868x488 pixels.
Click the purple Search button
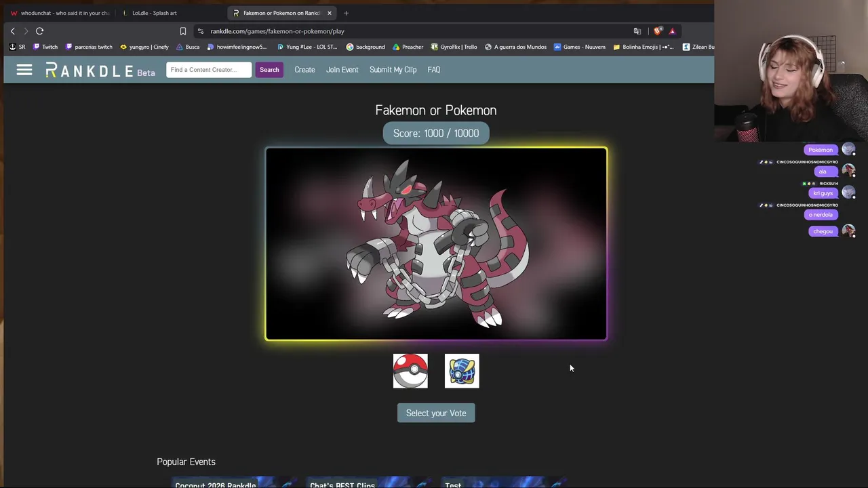(269, 70)
